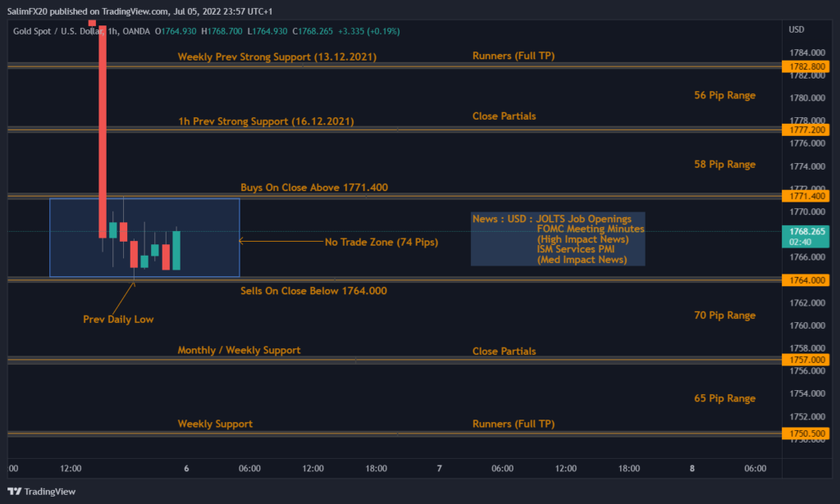Viewport: 840px width, 504px height.
Task: Select the 1764.000 price axis tag
Action: click(x=808, y=280)
